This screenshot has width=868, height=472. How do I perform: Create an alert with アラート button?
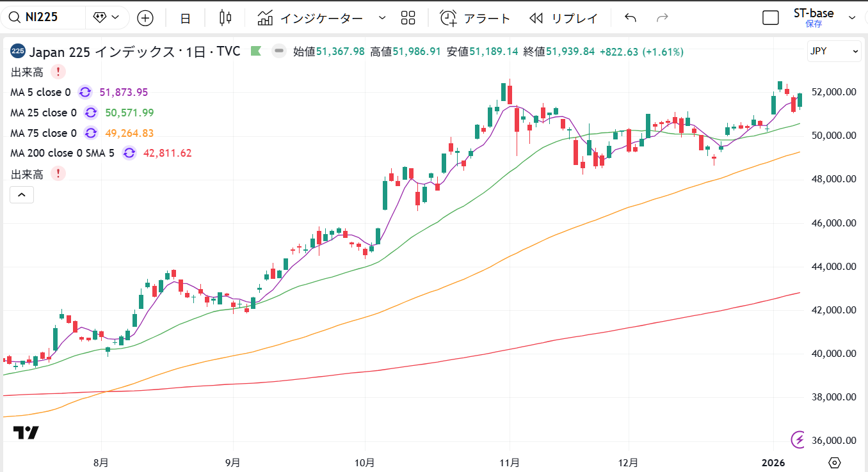pos(475,18)
